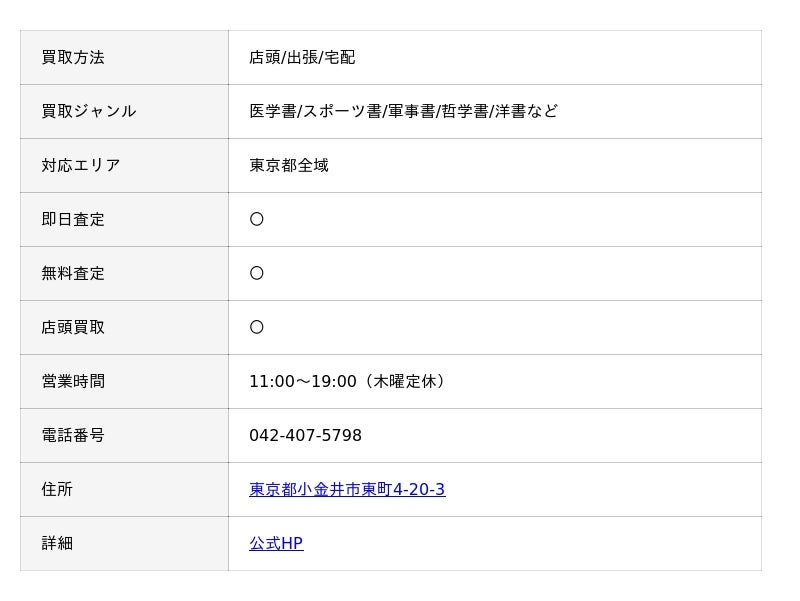Click the 電話番号 label cell
The height and width of the screenshot is (601, 800).
click(x=73, y=436)
